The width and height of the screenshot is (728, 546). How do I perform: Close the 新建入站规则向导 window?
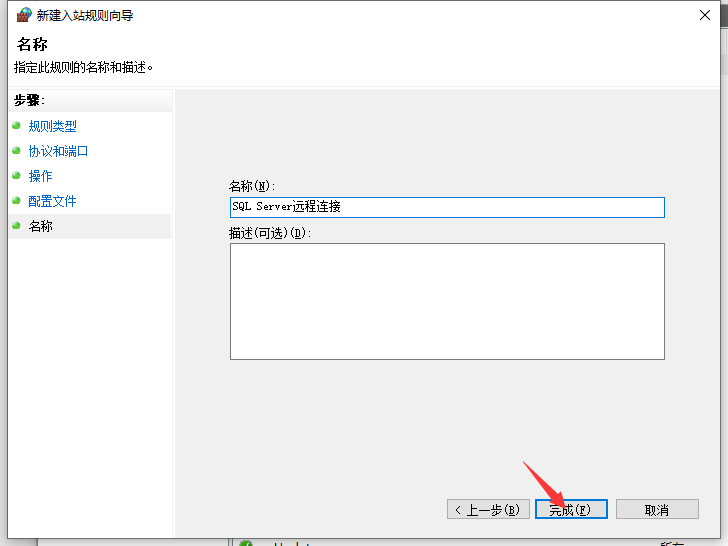pos(706,15)
